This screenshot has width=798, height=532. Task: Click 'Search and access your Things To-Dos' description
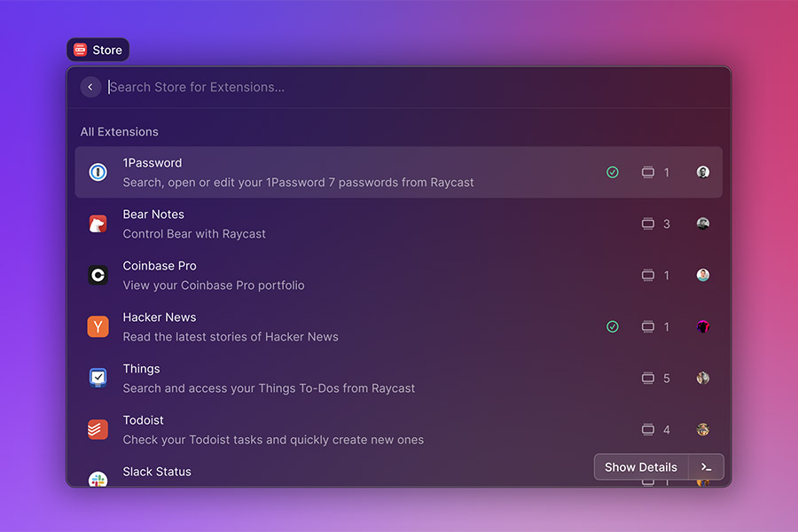269,388
